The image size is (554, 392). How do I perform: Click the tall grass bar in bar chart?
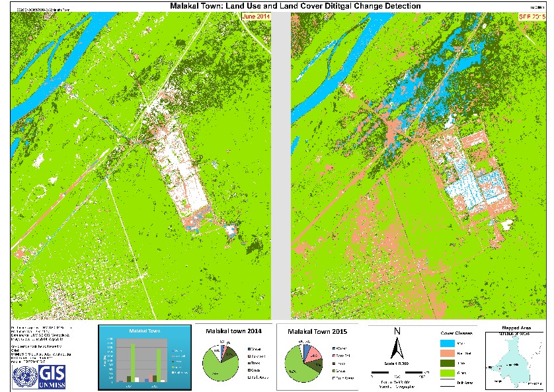pyautogui.click(x=133, y=362)
